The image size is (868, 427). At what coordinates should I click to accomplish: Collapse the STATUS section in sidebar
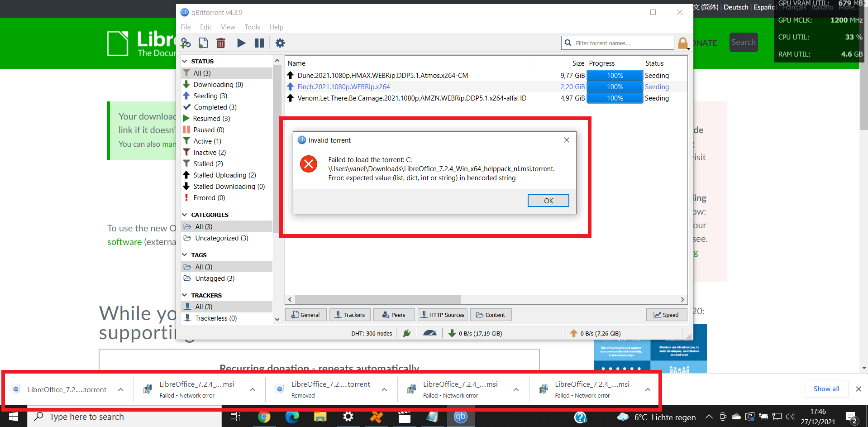[x=185, y=61]
